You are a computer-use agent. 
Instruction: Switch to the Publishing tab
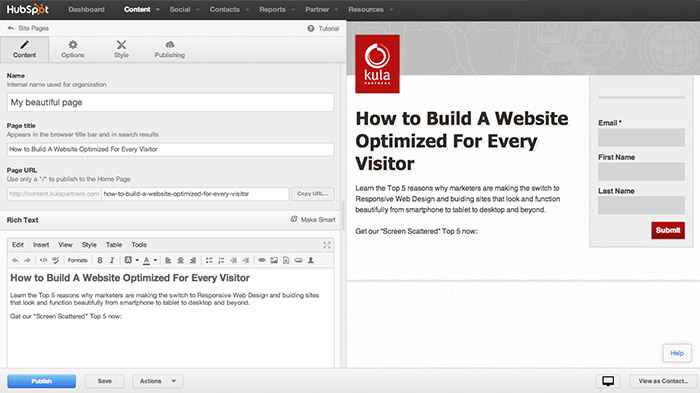point(170,49)
